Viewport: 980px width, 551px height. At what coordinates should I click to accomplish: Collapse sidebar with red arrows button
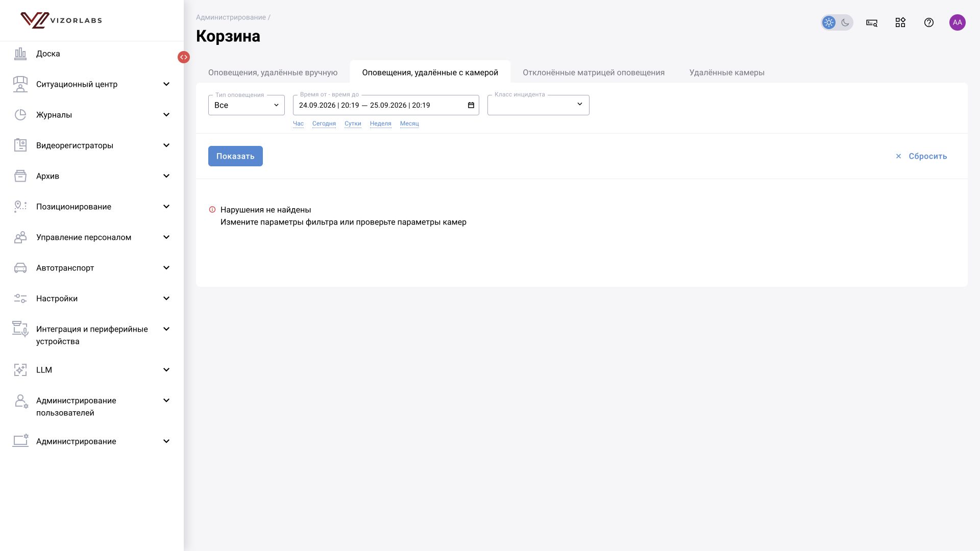click(184, 57)
